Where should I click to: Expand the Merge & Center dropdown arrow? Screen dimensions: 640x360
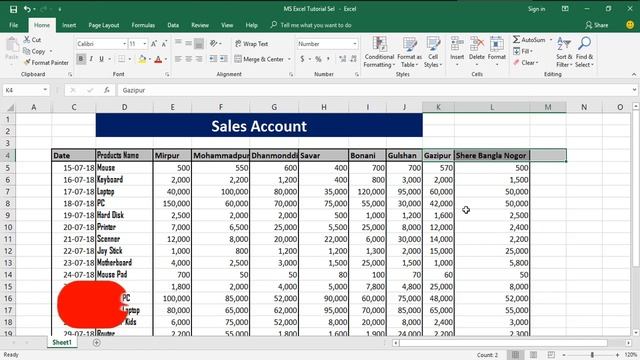point(289,59)
